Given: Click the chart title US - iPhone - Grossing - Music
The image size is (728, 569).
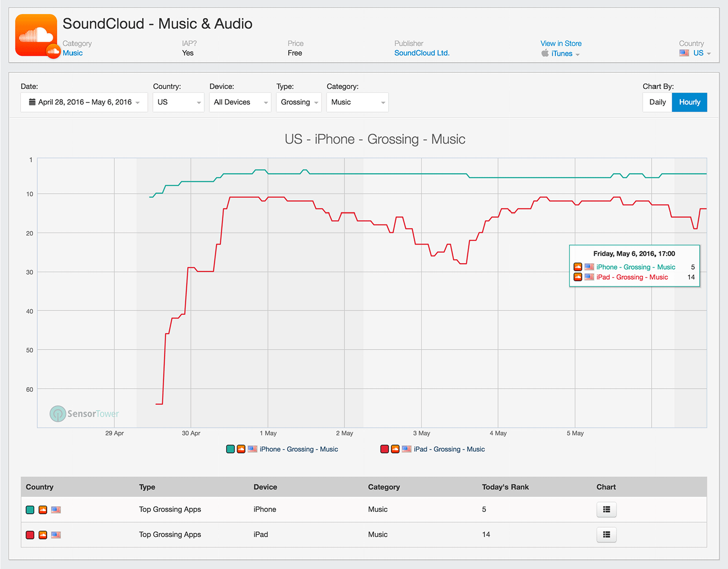Looking at the screenshot, I should click(375, 139).
